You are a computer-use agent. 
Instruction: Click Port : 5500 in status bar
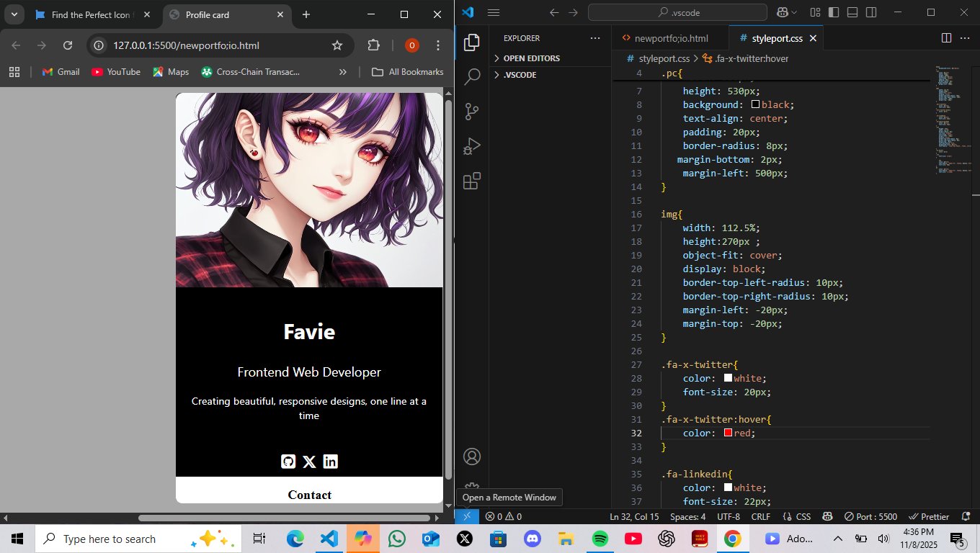tap(870, 516)
